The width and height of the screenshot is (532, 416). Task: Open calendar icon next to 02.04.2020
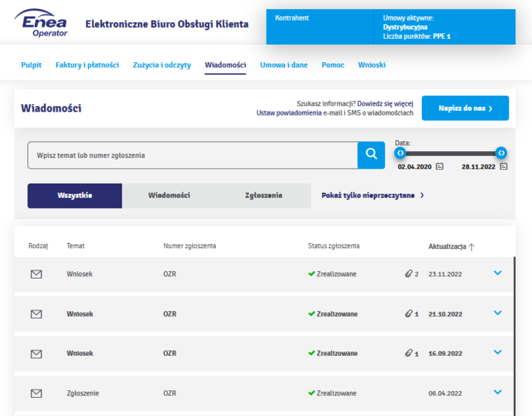(x=439, y=166)
